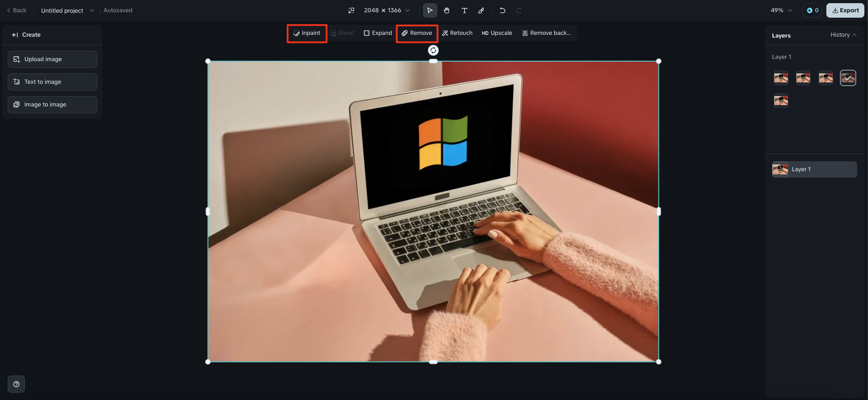Use the Expand tool
This screenshot has width=868, height=400.
coord(378,33)
